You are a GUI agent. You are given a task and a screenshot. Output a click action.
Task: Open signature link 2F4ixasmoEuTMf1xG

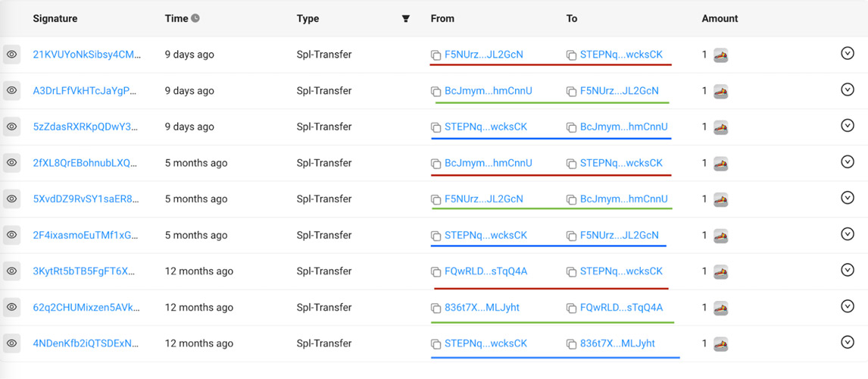pyautogui.click(x=87, y=235)
